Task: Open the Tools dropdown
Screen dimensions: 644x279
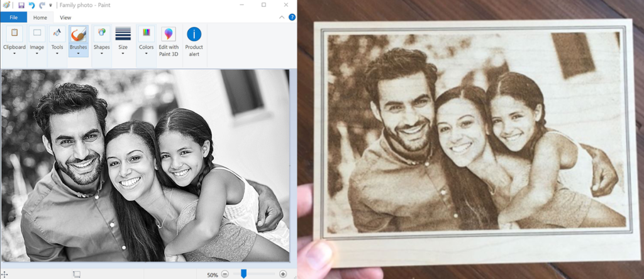Action: pyautogui.click(x=57, y=54)
